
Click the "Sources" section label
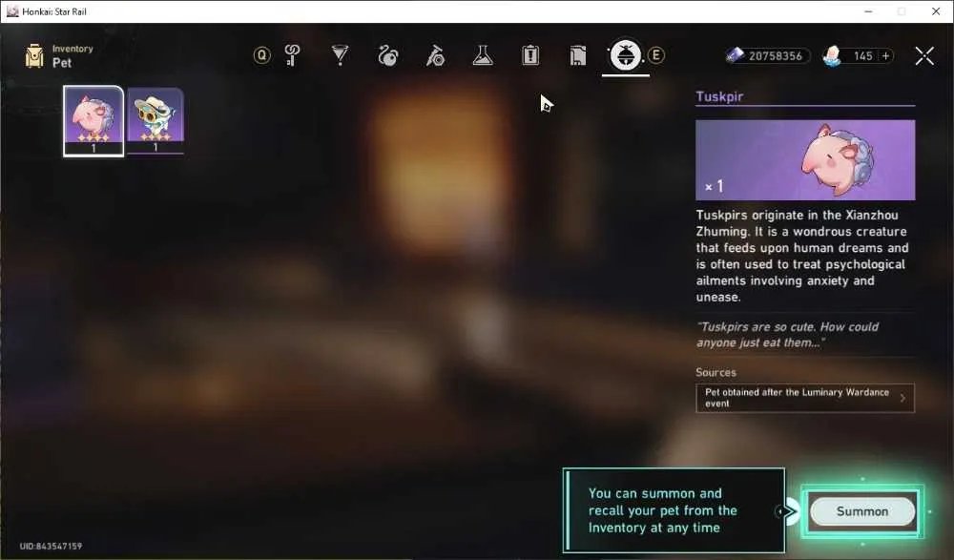tap(716, 372)
